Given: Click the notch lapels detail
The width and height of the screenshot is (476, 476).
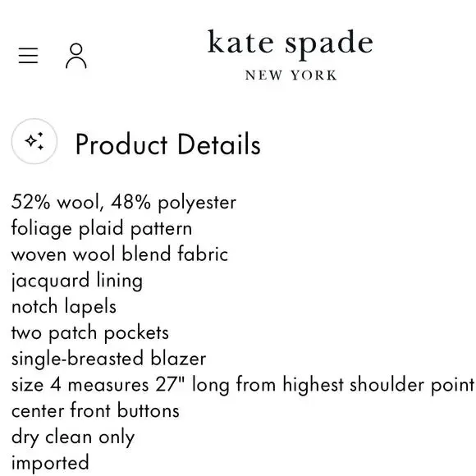Looking at the screenshot, I should pos(64,307).
